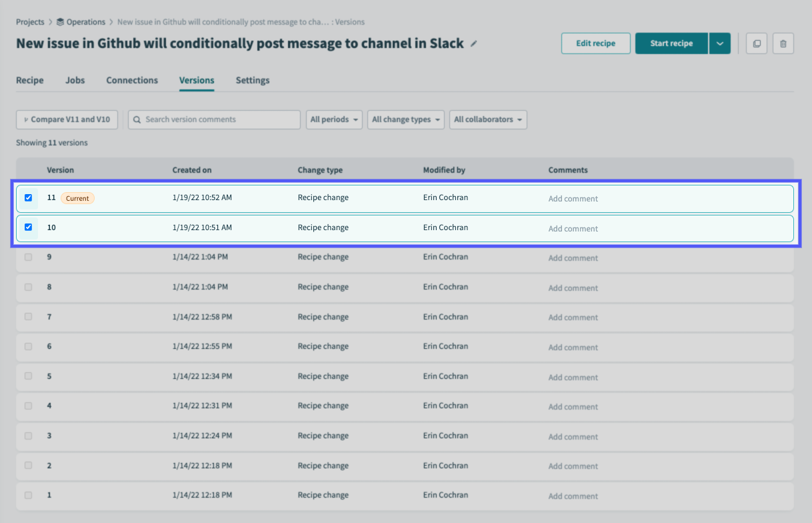Go to the Settings tab
This screenshot has height=523, width=812.
pyautogui.click(x=252, y=80)
